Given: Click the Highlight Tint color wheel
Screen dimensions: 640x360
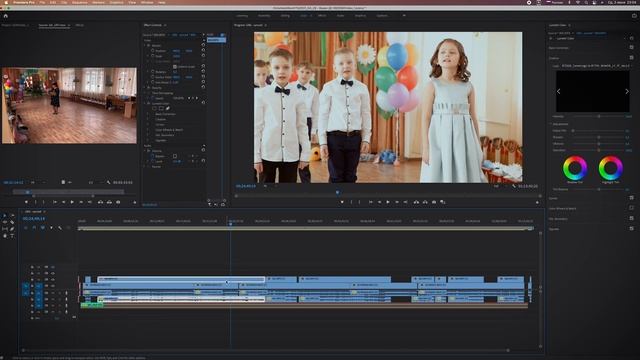Looking at the screenshot, I should [x=611, y=168].
